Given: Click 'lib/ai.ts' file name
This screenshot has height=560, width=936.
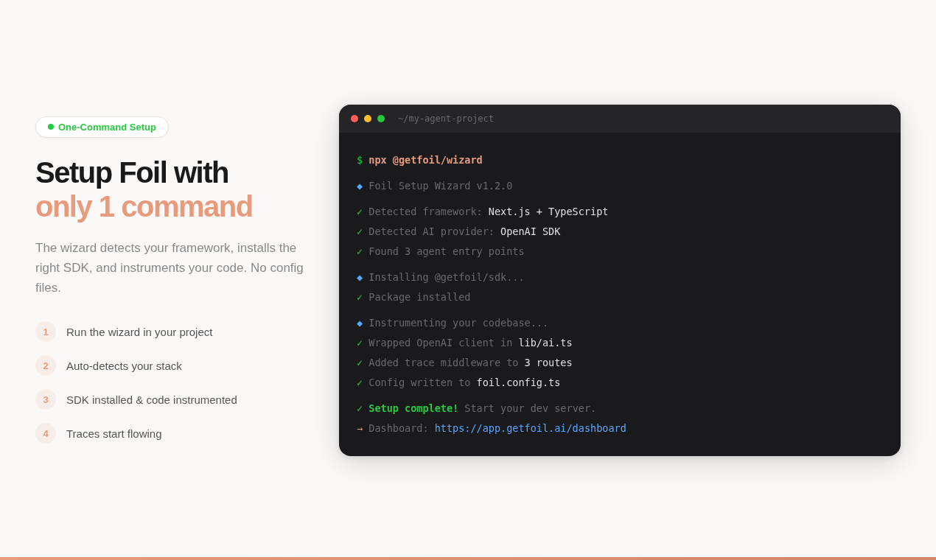Looking at the screenshot, I should [545, 343].
